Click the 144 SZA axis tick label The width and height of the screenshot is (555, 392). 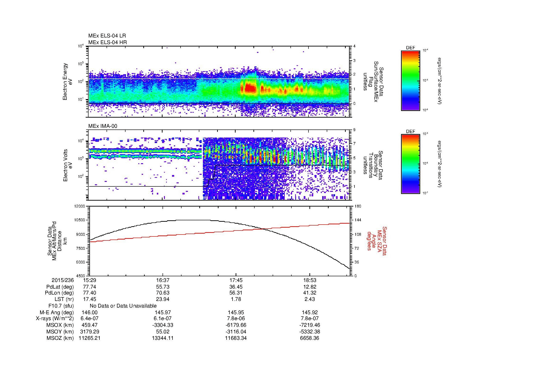(x=358, y=220)
